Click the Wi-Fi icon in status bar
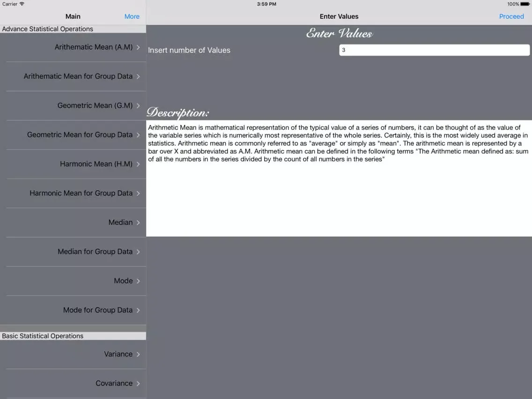The image size is (532, 399). pyautogui.click(x=22, y=4)
